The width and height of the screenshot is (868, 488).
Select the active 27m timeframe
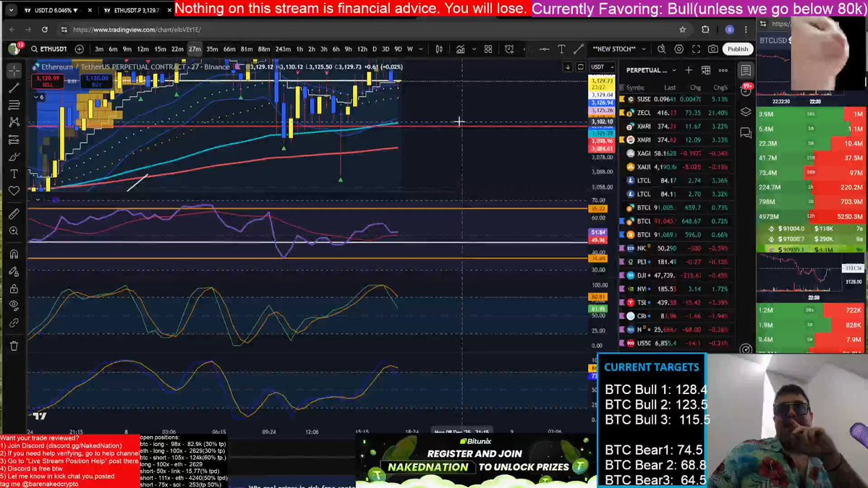click(195, 49)
